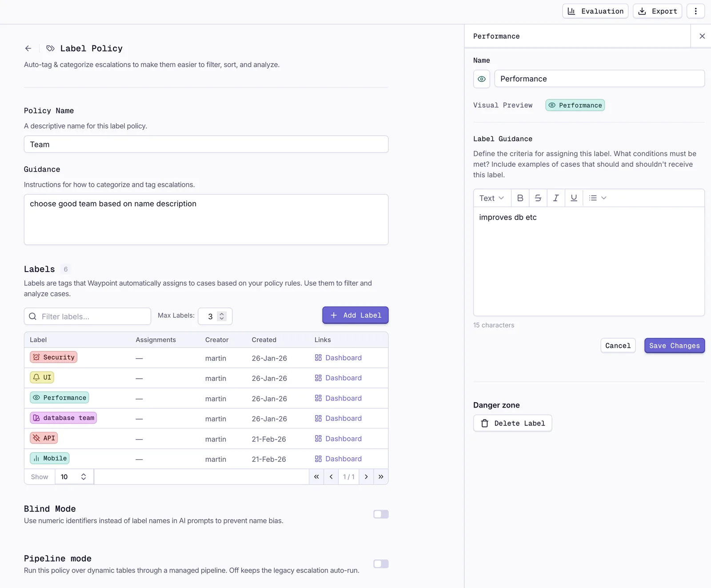Click the UI label tag
Viewport: 711px width, 588px height.
tap(42, 377)
